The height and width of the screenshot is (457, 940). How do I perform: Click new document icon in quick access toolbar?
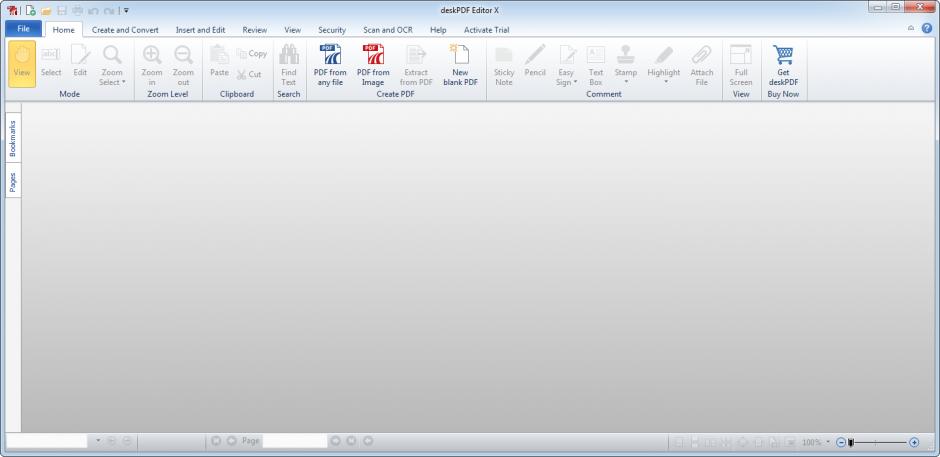point(31,10)
